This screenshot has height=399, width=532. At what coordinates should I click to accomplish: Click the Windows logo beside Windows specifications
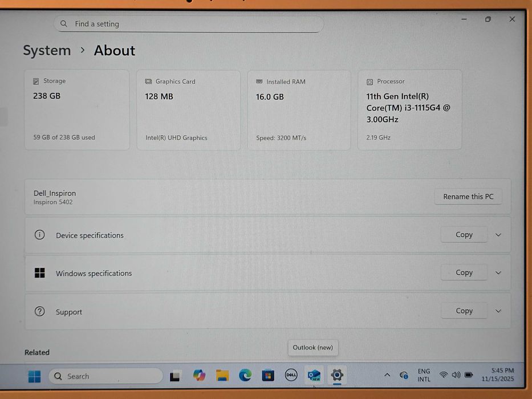point(40,273)
